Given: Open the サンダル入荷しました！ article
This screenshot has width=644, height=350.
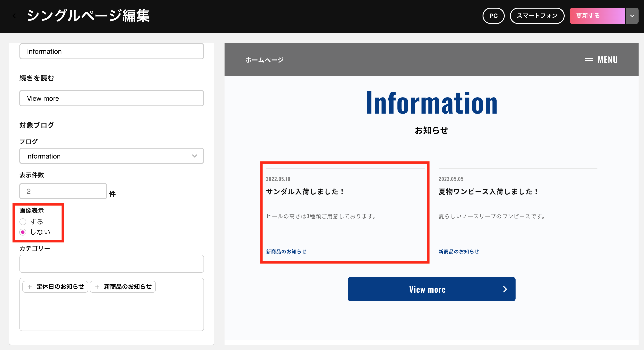Looking at the screenshot, I should [305, 192].
